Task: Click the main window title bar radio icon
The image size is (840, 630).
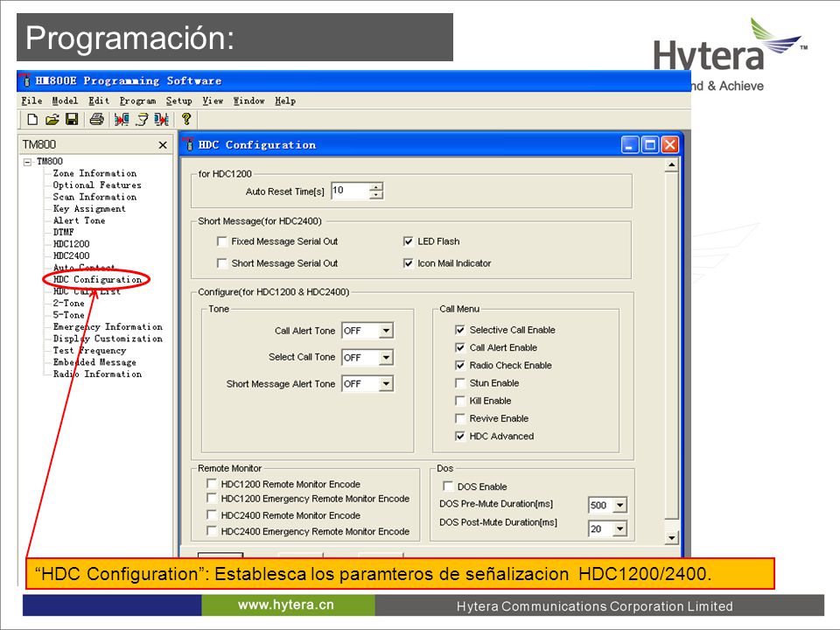Action: tap(25, 80)
